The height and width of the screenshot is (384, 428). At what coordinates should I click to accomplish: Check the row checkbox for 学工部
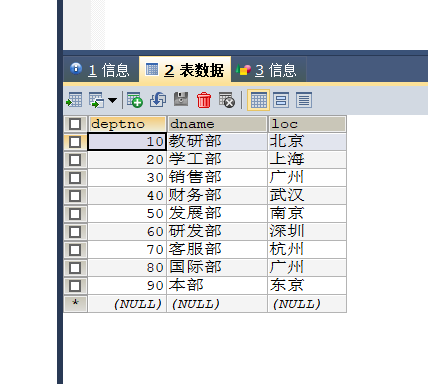(x=75, y=160)
